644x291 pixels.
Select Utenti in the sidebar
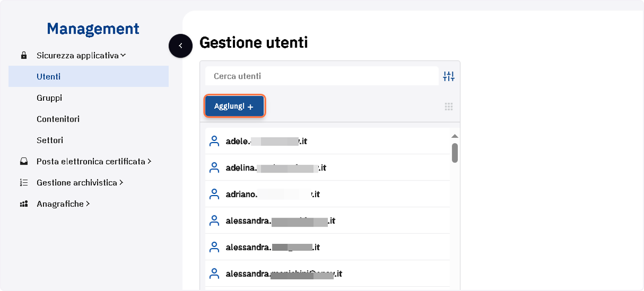pos(89,77)
